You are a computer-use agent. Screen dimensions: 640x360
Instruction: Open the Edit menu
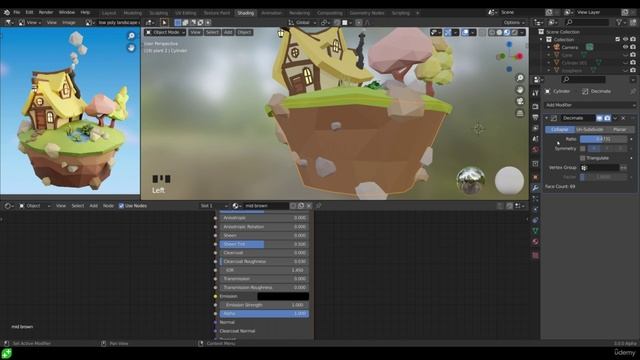[x=29, y=12]
